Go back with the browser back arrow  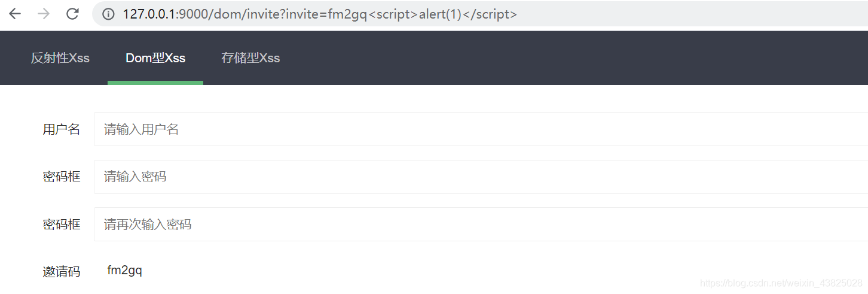15,14
